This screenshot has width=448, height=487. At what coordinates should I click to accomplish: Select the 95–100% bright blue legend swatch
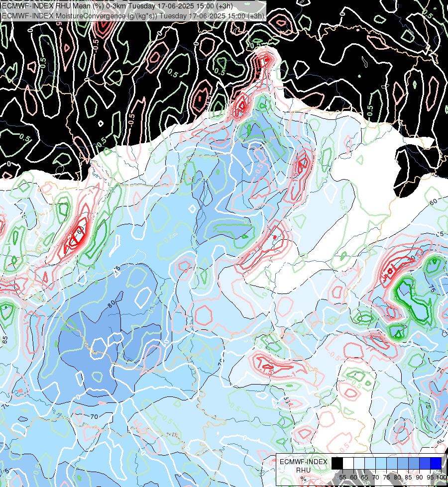tap(436, 463)
